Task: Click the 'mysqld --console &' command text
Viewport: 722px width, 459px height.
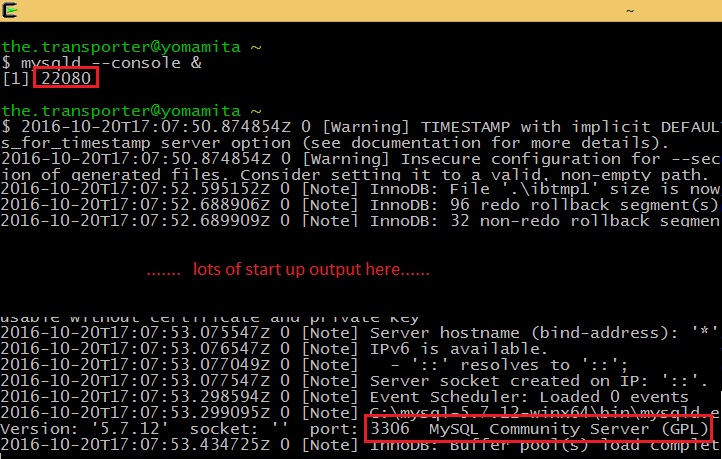Action: coord(111,62)
